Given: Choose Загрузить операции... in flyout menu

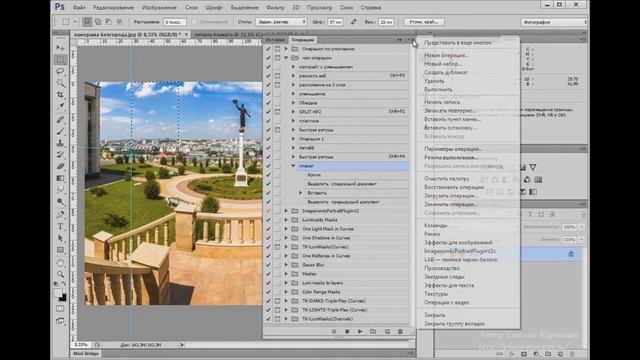Looking at the screenshot, I should pos(451,196).
